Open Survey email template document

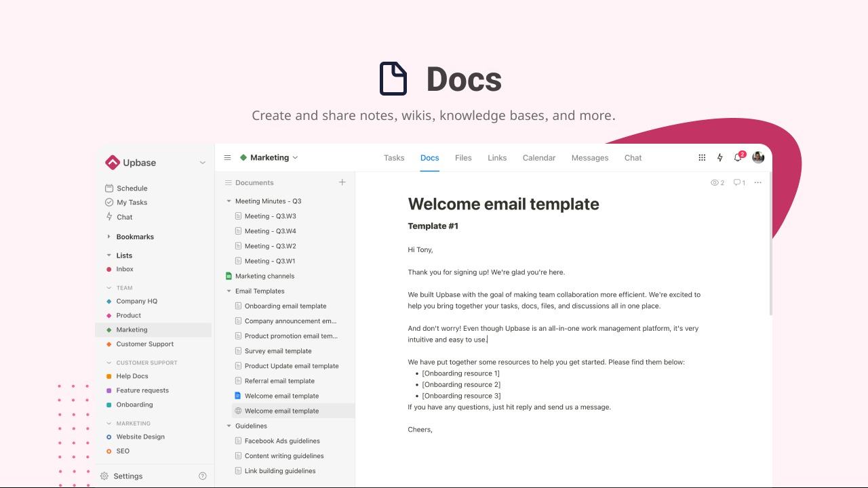pos(273,351)
